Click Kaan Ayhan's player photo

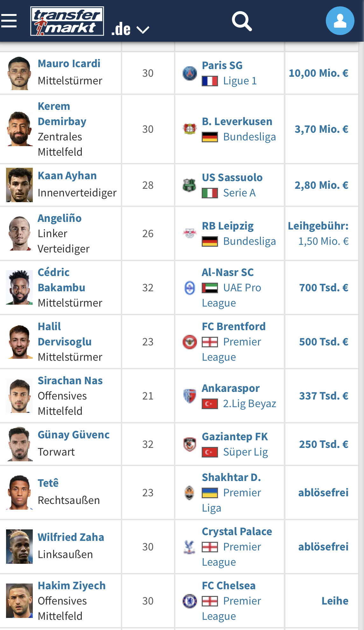(x=19, y=185)
